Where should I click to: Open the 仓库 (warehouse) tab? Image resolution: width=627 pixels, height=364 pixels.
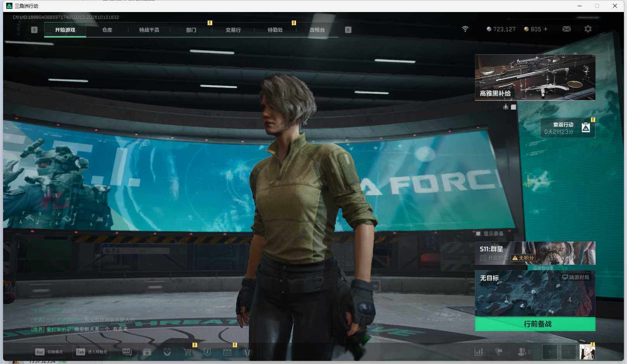[107, 30]
